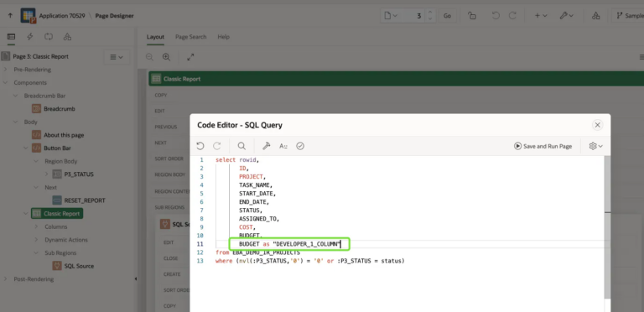Click Page Designer undo icon in header
This screenshot has width=644, height=312.
click(x=496, y=16)
